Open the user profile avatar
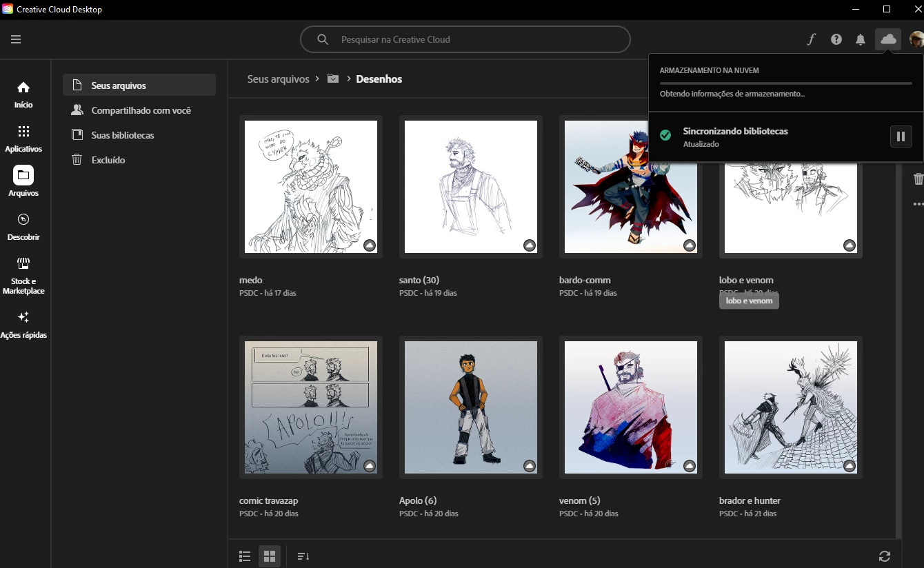Image resolution: width=924 pixels, height=568 pixels. point(916,39)
